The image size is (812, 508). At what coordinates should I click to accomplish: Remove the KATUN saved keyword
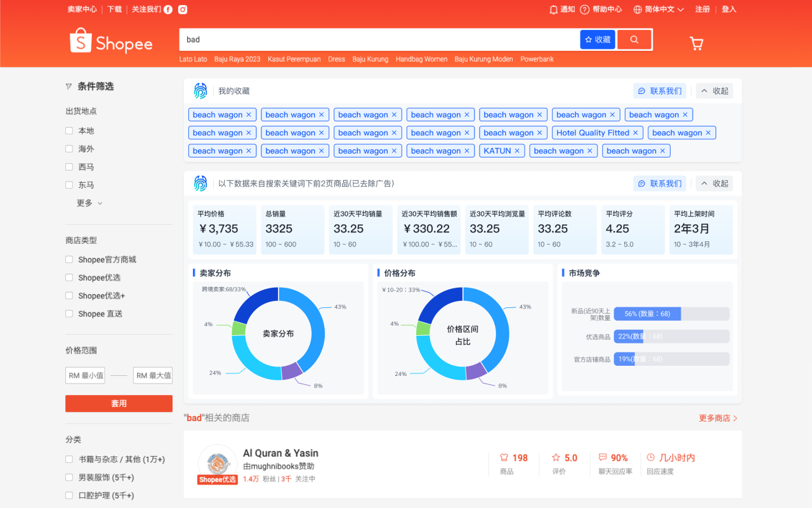point(517,151)
